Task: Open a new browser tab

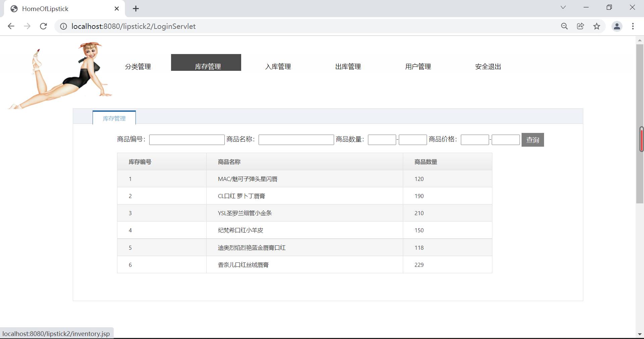Action: tap(136, 9)
